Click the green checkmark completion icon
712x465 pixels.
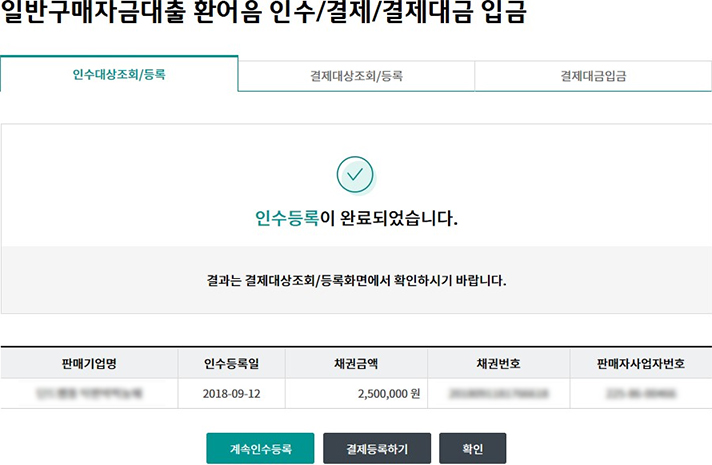click(x=355, y=175)
